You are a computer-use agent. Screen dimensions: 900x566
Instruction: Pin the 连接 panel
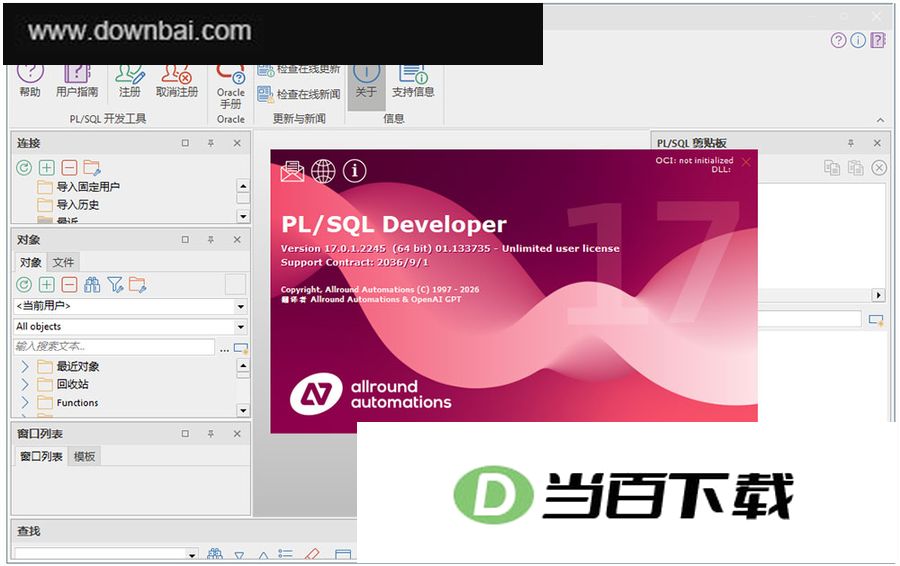(211, 143)
